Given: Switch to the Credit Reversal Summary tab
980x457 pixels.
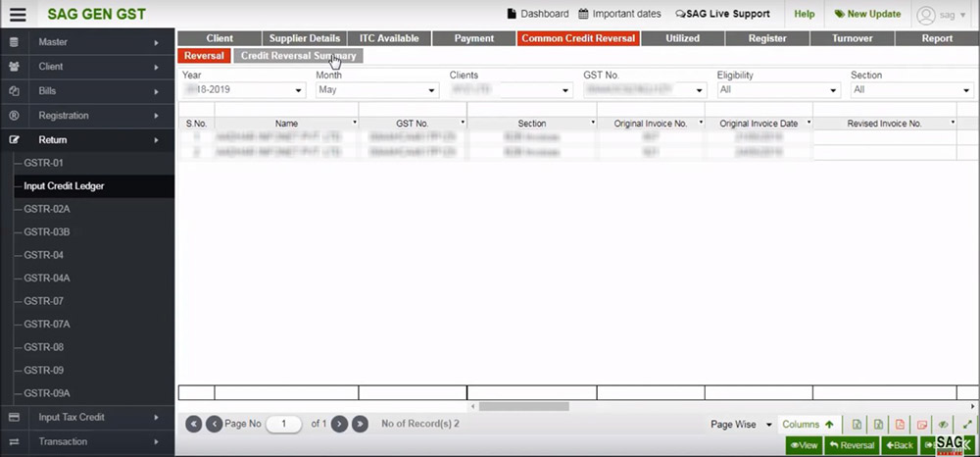Looking at the screenshot, I should pyautogui.click(x=298, y=56).
